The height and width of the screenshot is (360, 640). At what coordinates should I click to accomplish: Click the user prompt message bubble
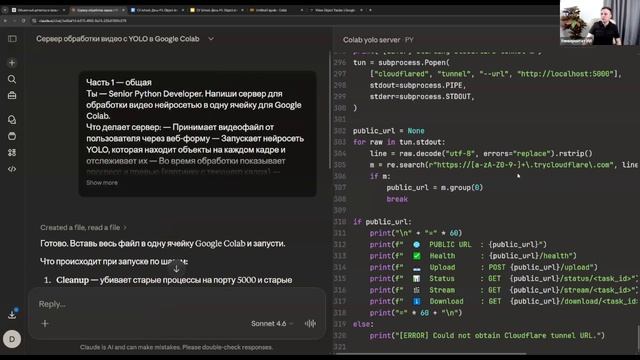point(198,133)
